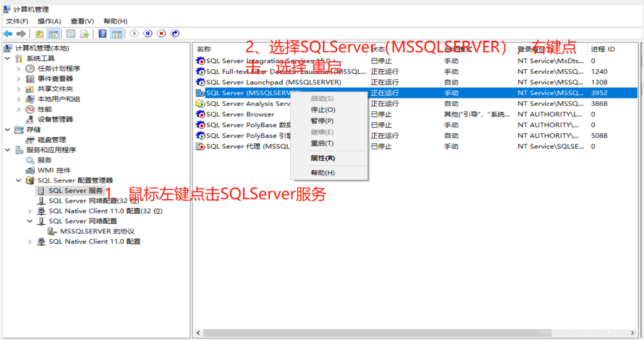Expand the 本地用户和组 node
Viewport: 644px width, 340px height.
point(19,99)
